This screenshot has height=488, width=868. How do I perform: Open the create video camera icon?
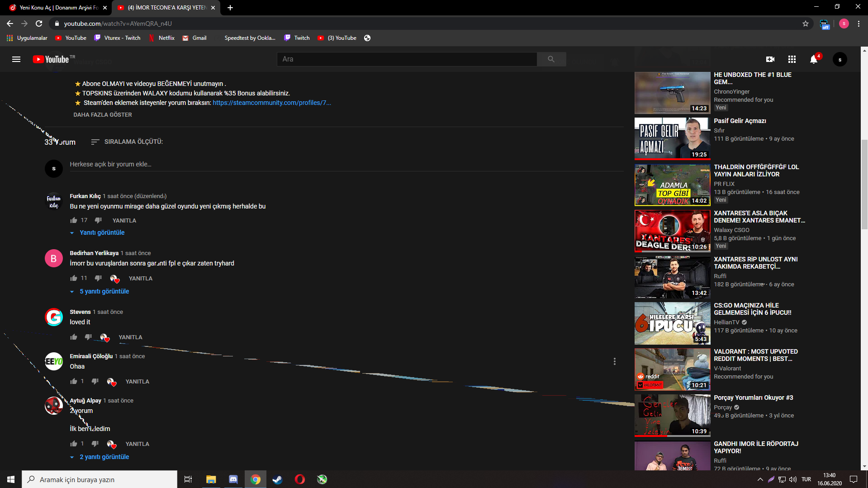click(x=770, y=59)
